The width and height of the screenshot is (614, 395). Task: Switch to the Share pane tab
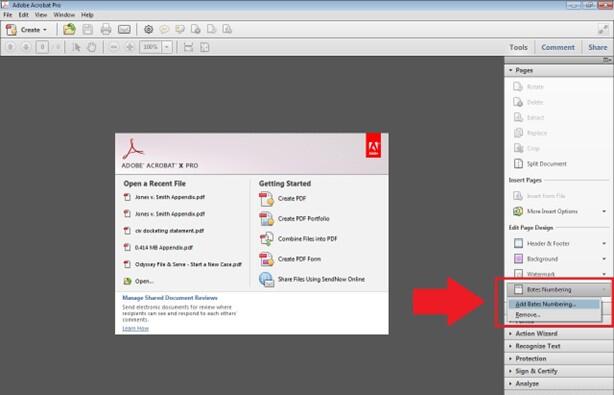coord(598,47)
